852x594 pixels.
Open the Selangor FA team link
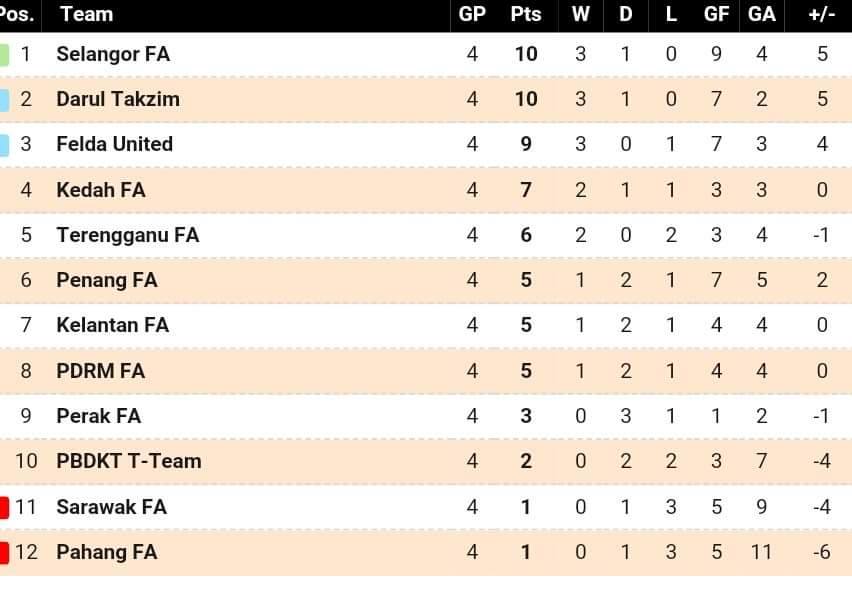tap(113, 54)
